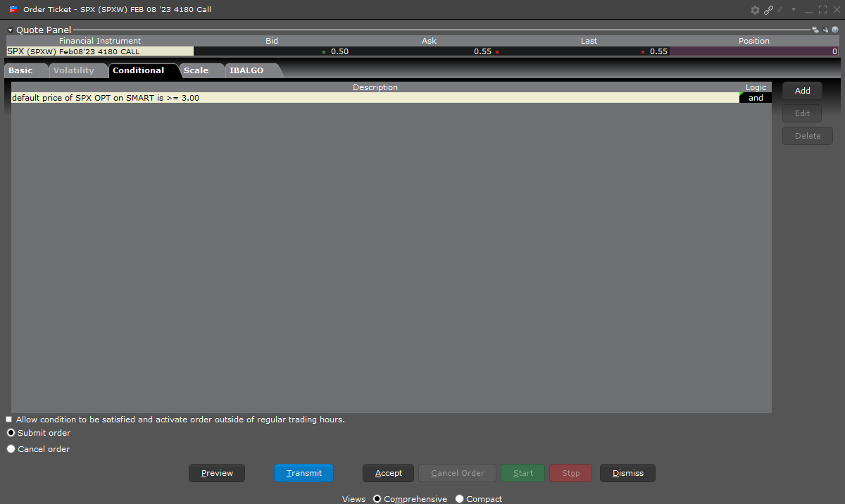Collapse the Quote Panel section
This screenshot has height=504, width=845.
(10, 30)
